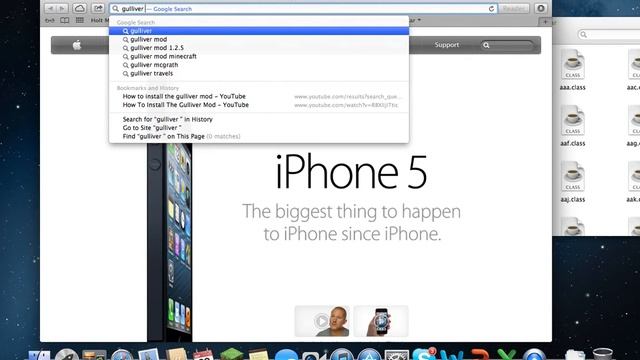This screenshot has height=360, width=640.
Task: Click Apple site search field
Action: (507, 45)
